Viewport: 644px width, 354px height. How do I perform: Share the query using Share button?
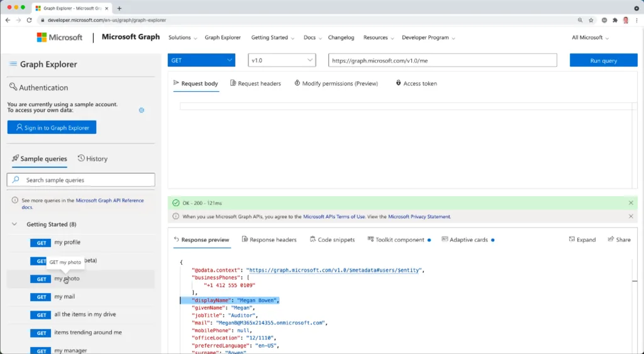pyautogui.click(x=619, y=240)
